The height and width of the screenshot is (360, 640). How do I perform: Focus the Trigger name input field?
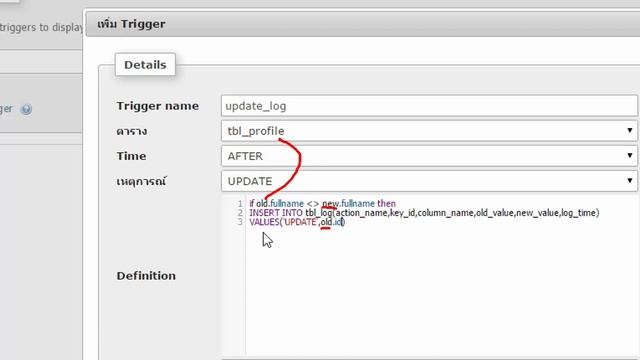pos(429,106)
